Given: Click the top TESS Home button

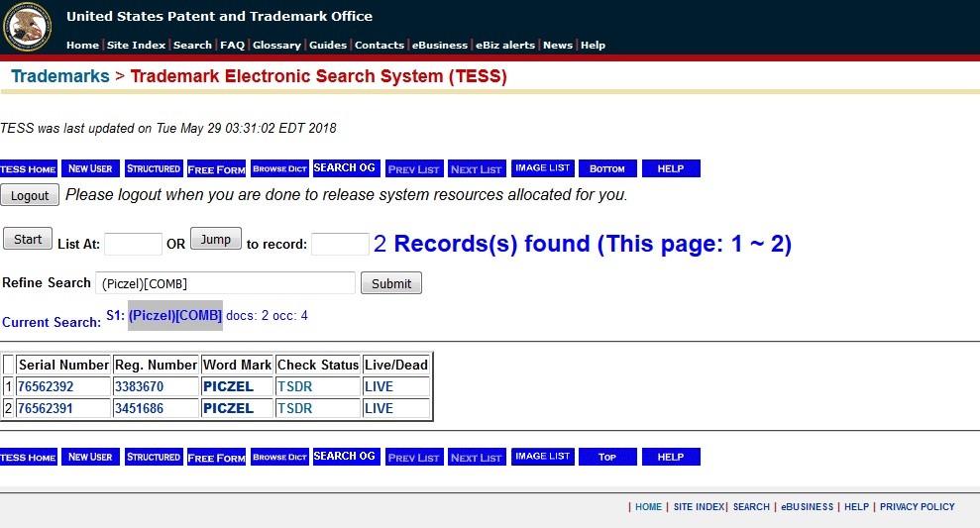Looking at the screenshot, I should 29,168.
